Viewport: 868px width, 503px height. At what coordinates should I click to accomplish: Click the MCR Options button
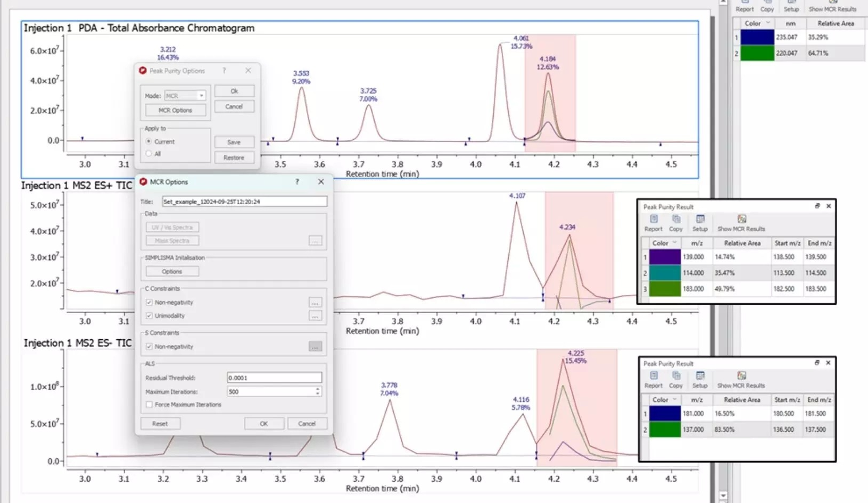click(x=175, y=110)
